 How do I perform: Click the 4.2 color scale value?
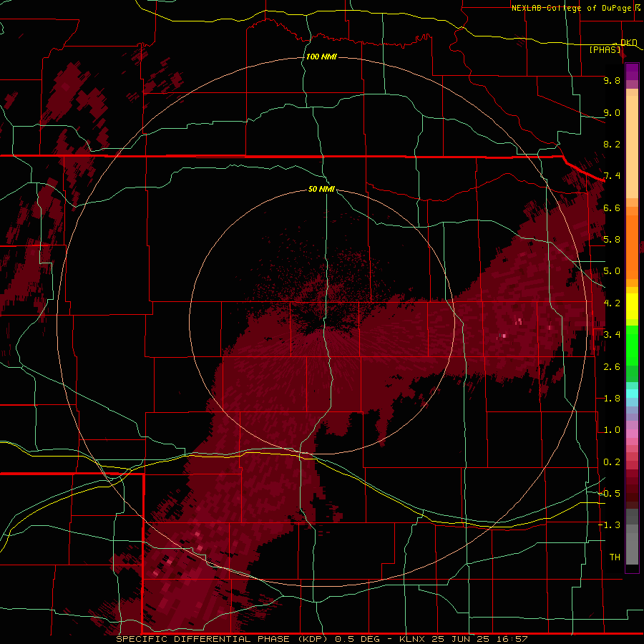612,303
